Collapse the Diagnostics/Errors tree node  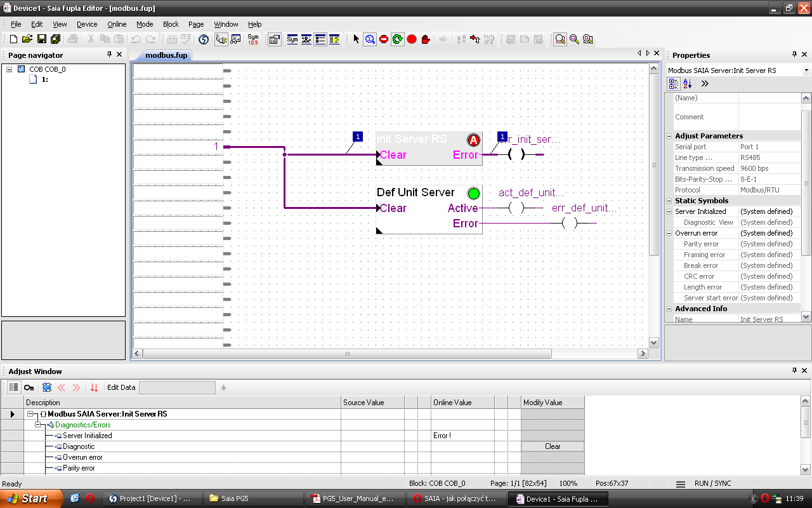pos(38,425)
